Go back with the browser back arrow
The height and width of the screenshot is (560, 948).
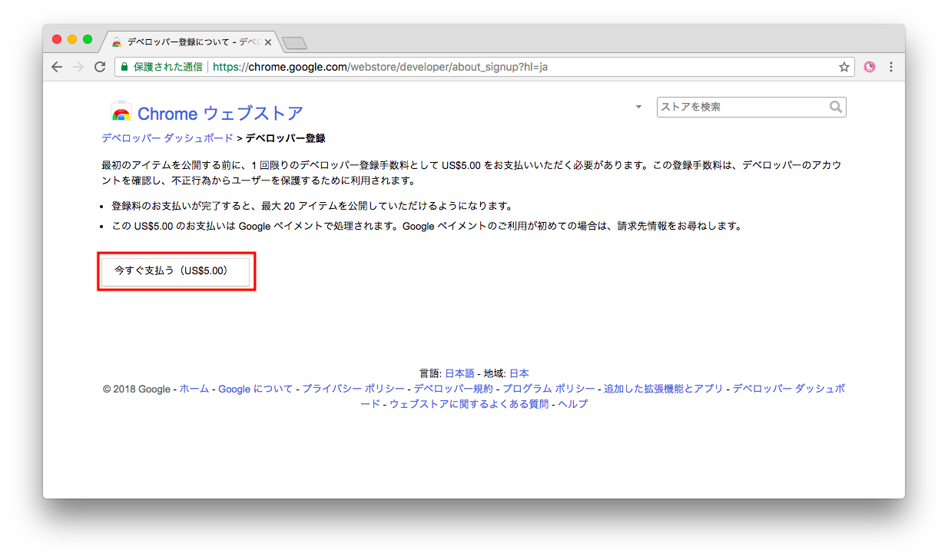(57, 67)
